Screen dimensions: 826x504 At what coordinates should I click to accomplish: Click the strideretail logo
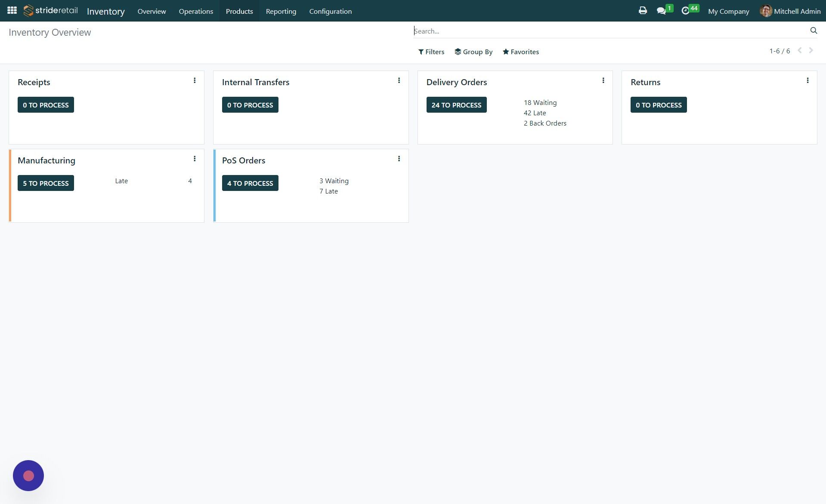coord(50,10)
